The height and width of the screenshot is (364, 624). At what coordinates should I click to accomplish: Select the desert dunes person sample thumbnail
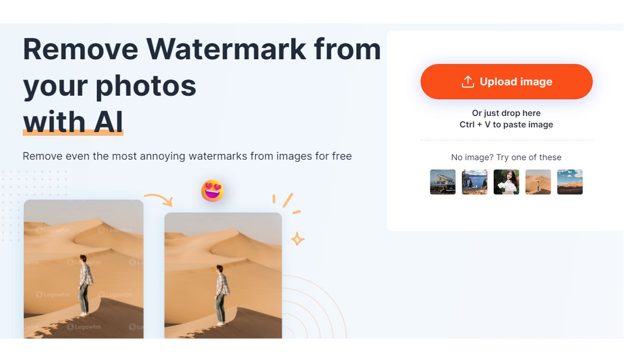pos(538,182)
